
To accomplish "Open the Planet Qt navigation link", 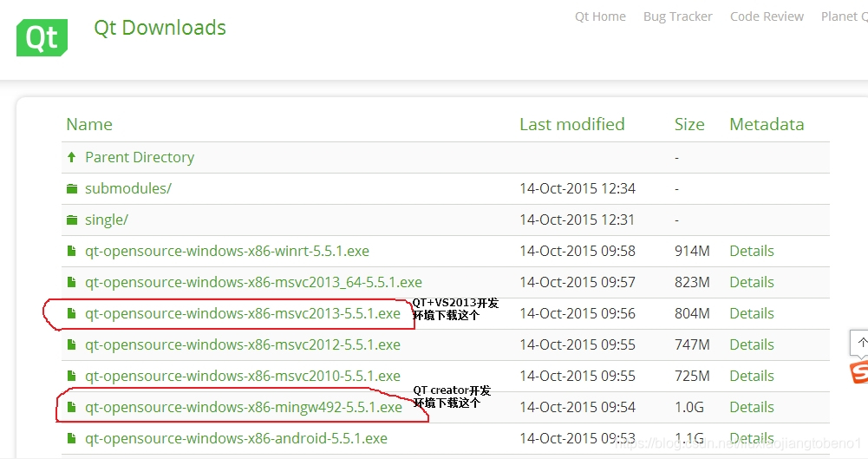I will click(x=845, y=16).
